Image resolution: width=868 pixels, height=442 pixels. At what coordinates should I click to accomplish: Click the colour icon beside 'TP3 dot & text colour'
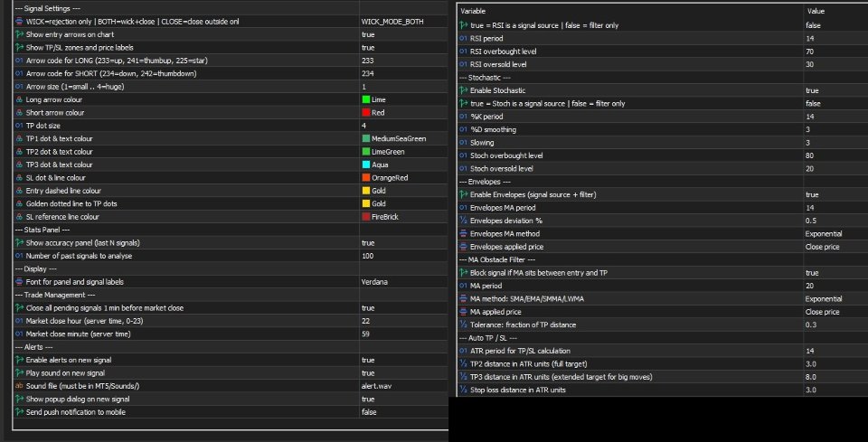click(x=19, y=165)
